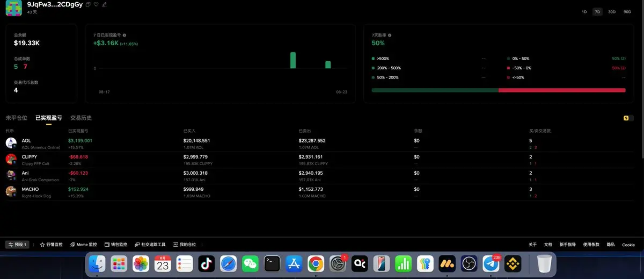Open the Trash in the Dock

point(544,263)
